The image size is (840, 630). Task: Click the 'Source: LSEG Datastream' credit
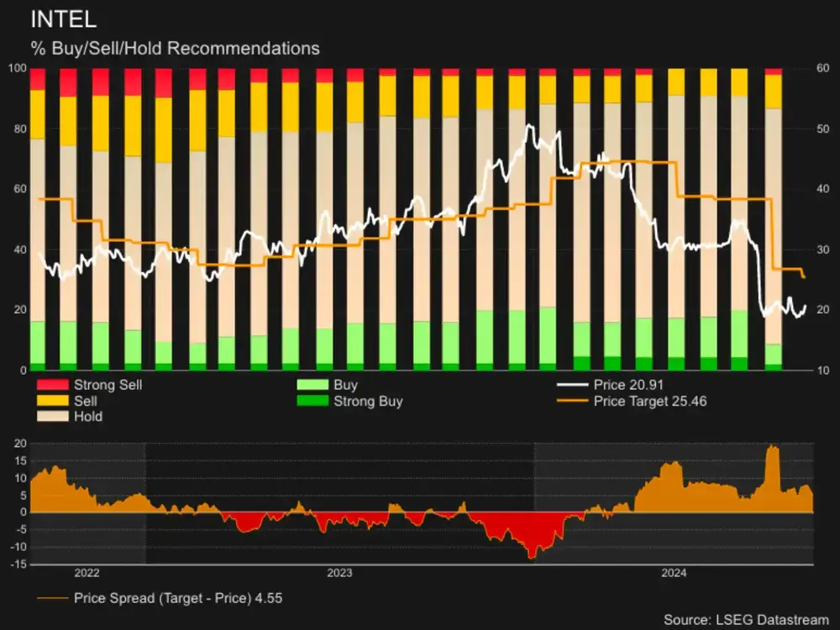[x=746, y=620]
